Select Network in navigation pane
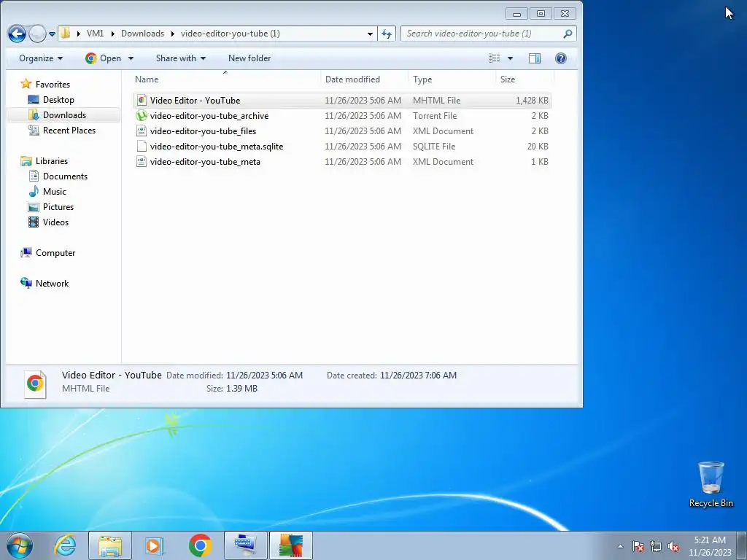 click(x=52, y=284)
